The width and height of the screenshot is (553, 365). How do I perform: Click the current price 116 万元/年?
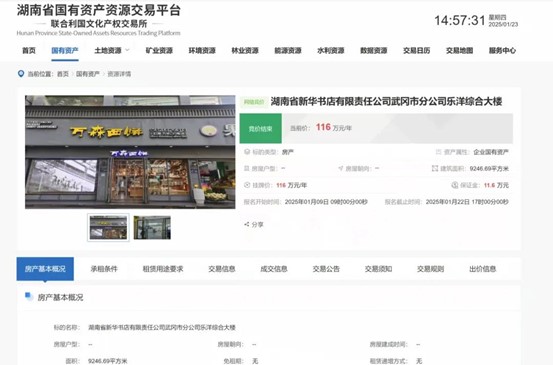coord(334,127)
